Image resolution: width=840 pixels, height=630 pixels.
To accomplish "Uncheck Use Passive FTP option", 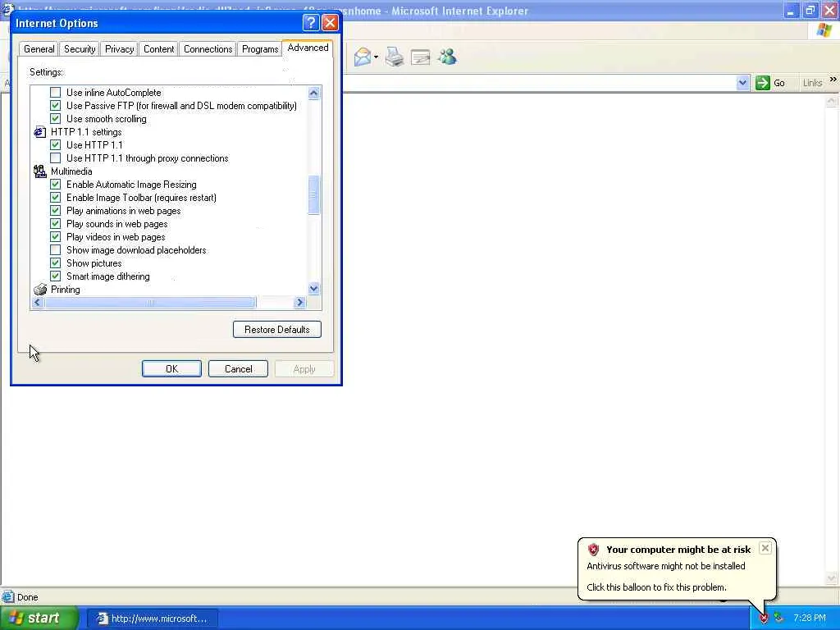I will click(x=55, y=106).
